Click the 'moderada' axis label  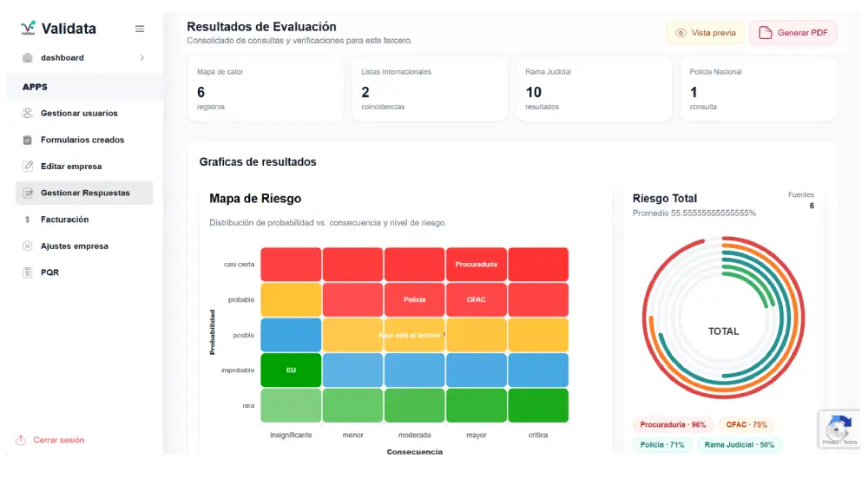click(415, 436)
